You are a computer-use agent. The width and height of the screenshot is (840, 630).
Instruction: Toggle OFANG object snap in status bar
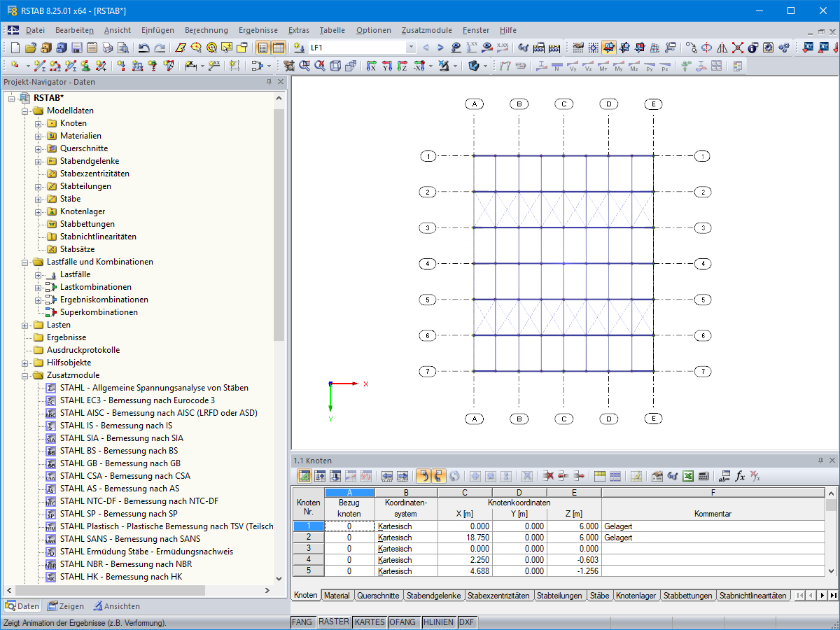(x=403, y=622)
